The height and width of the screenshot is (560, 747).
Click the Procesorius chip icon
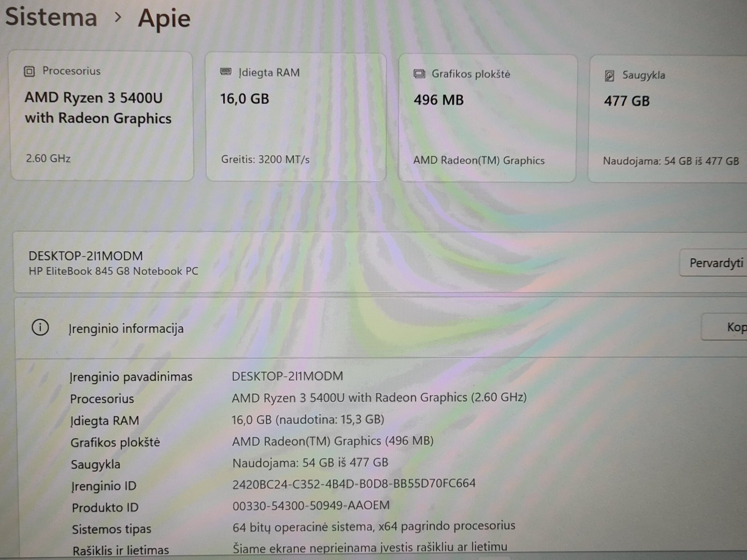(x=29, y=71)
